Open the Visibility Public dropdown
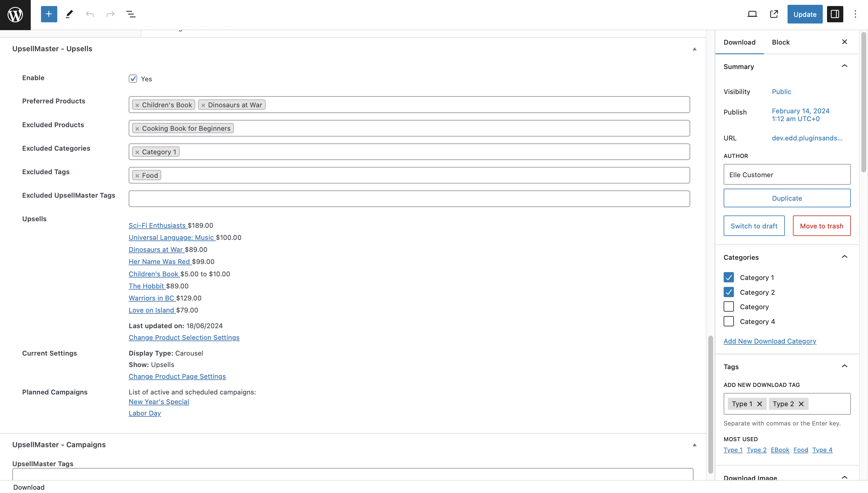The height and width of the screenshot is (493, 868). click(781, 91)
